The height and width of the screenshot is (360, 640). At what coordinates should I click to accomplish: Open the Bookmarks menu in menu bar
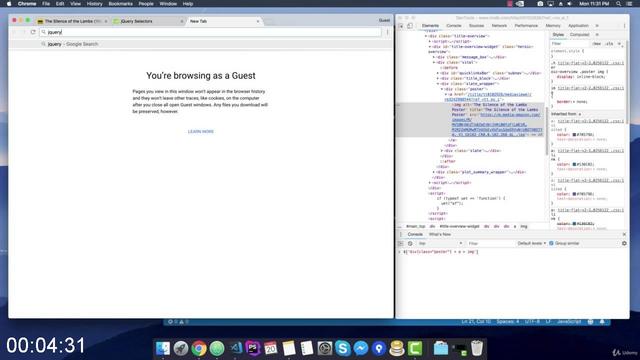tap(120, 4)
